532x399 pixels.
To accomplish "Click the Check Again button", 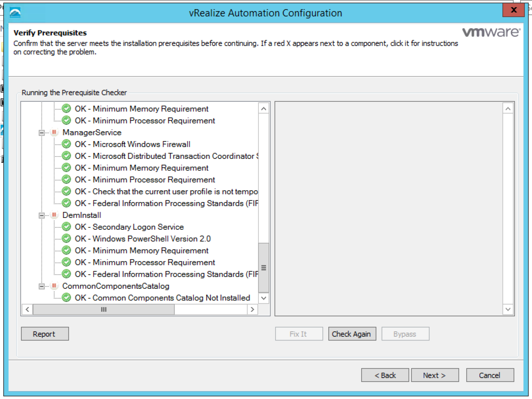I will (x=352, y=334).
